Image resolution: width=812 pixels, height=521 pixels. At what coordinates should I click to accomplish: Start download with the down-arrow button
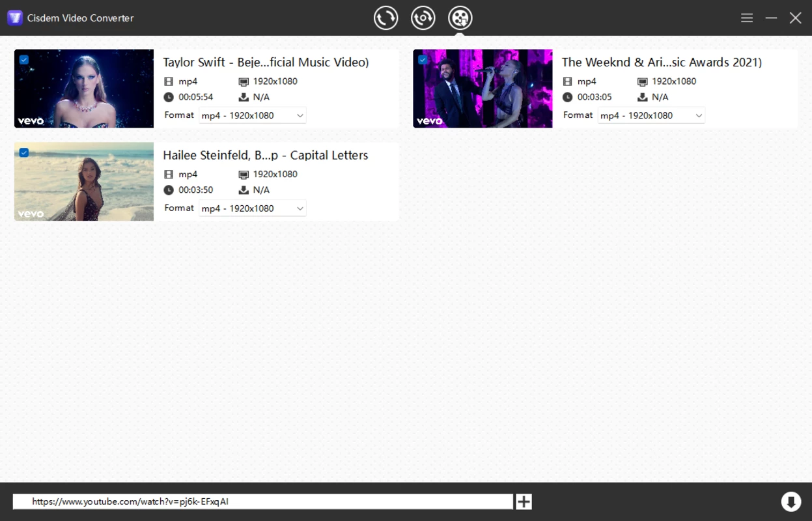point(791,501)
